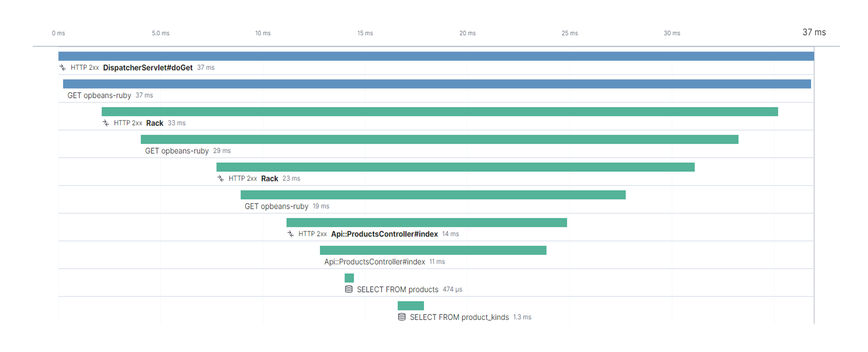This screenshot has height=352, width=868.
Task: Click the database icon beside SELECT FROM products
Action: (349, 289)
